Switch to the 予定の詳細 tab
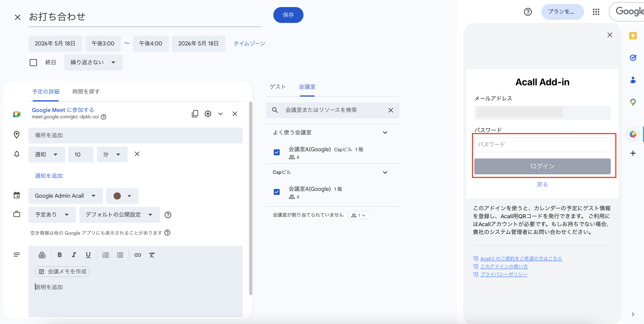This screenshot has width=644, height=324. click(46, 92)
